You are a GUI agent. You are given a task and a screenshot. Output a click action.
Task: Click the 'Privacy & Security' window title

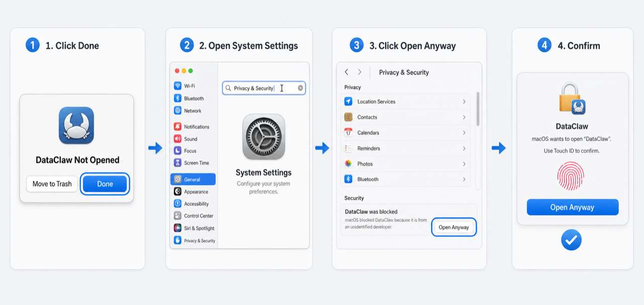coord(404,72)
